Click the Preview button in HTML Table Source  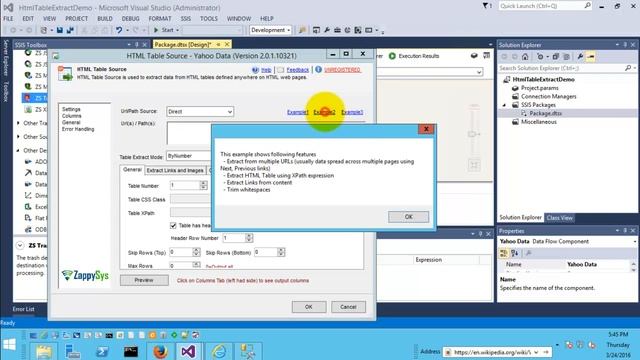[x=144, y=280]
